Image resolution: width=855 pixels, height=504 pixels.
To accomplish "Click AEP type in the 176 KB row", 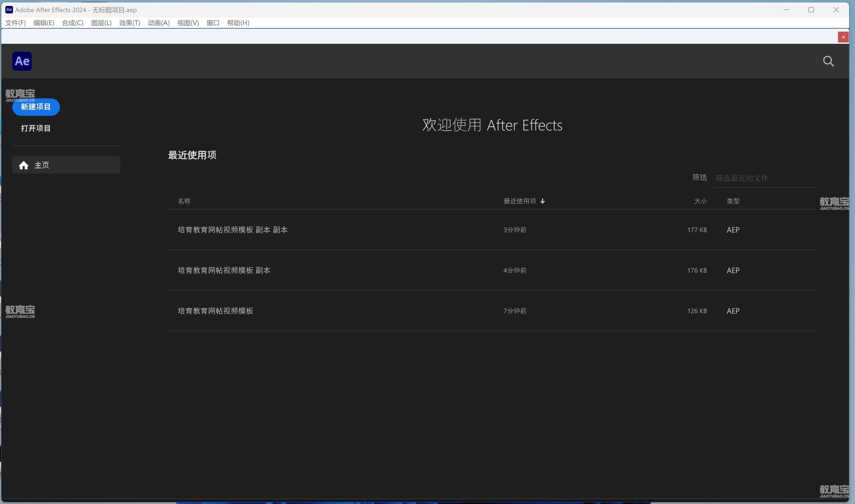I will 733,270.
